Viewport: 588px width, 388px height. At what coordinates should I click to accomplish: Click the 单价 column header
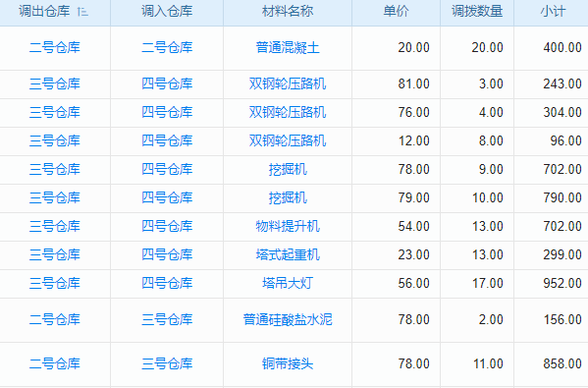(x=396, y=11)
